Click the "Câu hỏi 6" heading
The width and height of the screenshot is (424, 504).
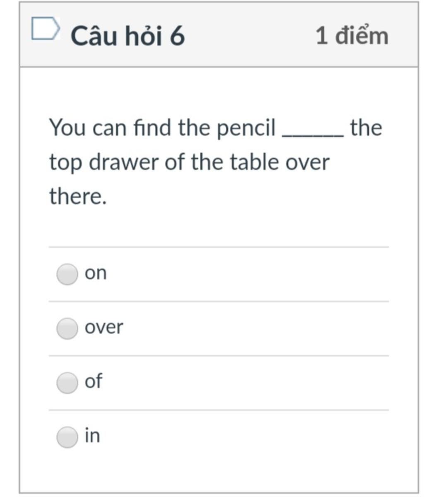pyautogui.click(x=128, y=36)
